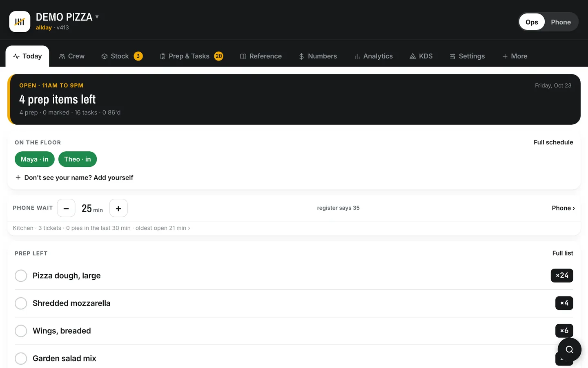Click the Stock badge showing 3
Image resolution: width=588 pixels, height=368 pixels.
click(138, 56)
